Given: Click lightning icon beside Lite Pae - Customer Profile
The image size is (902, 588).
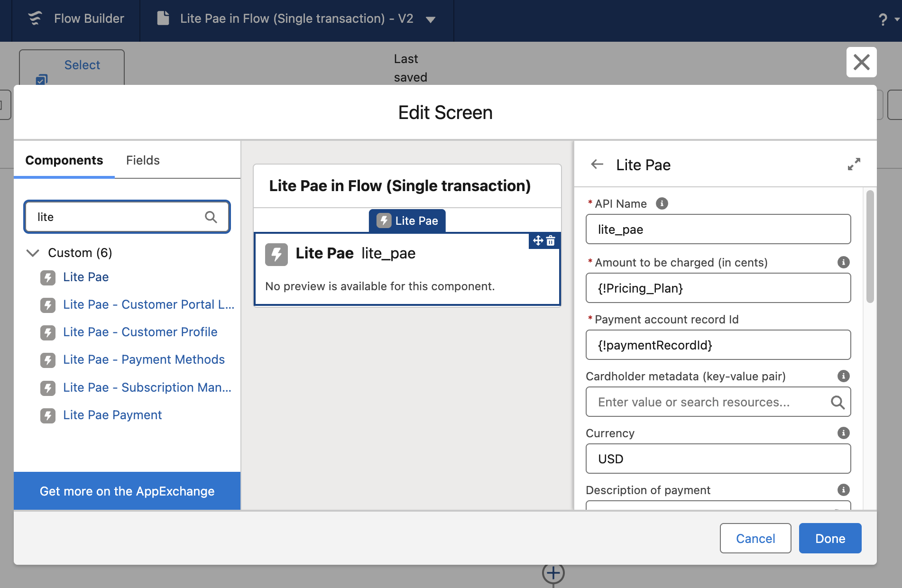Looking at the screenshot, I should pos(48,333).
